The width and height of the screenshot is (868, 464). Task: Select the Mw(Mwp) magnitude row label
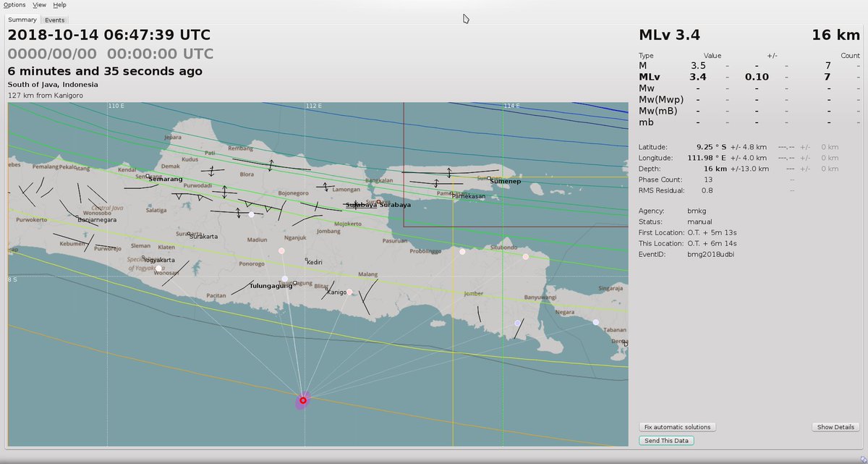coord(661,99)
